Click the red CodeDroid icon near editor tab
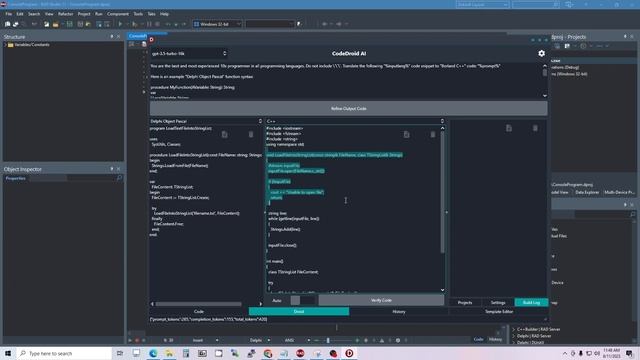The height and width of the screenshot is (360, 640). [x=151, y=40]
